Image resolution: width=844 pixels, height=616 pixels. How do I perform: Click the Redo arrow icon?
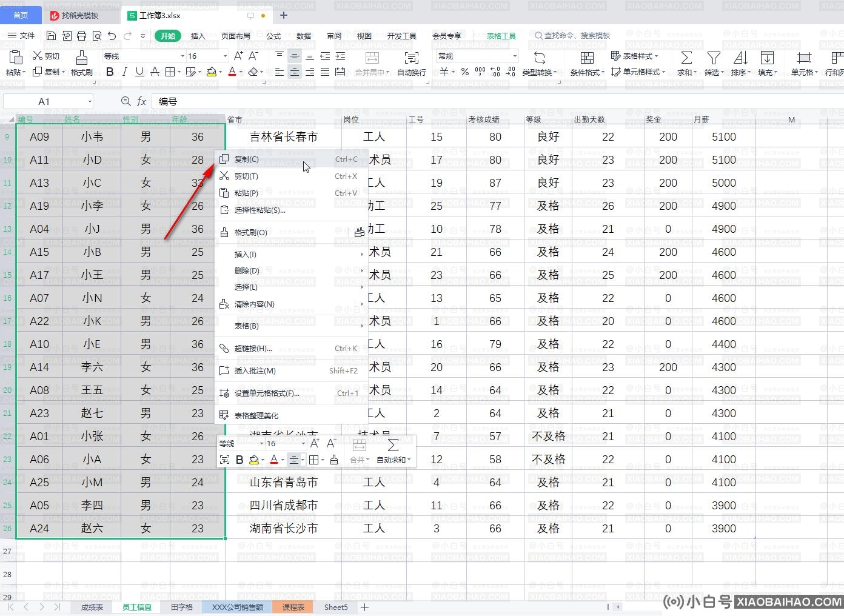click(x=127, y=36)
